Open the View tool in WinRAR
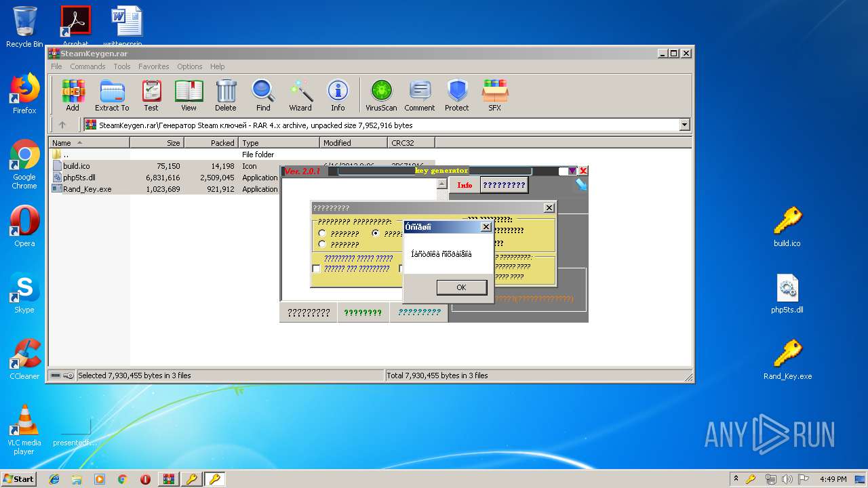The width and height of the screenshot is (868, 488). pos(189,96)
